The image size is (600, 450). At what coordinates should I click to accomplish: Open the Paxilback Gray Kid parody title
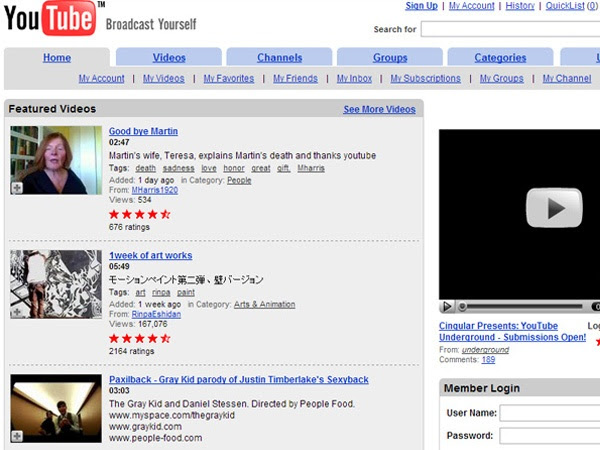[239, 380]
